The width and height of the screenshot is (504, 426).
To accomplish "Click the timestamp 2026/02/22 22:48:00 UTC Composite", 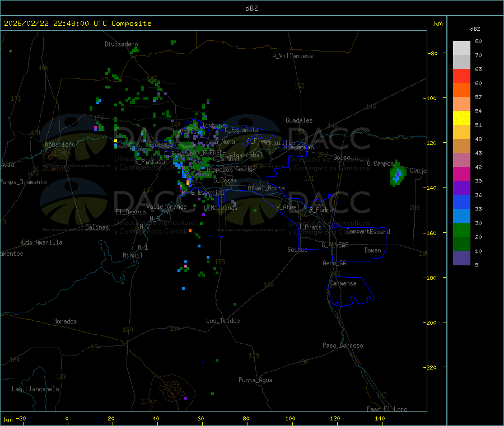I will (77, 24).
